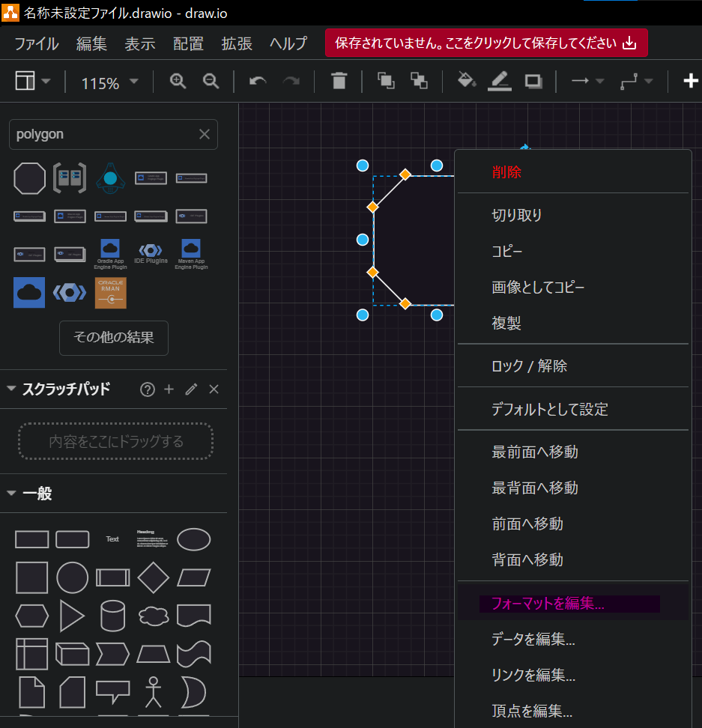
Task: Open the view panel layout dropdown
Action: [32, 81]
